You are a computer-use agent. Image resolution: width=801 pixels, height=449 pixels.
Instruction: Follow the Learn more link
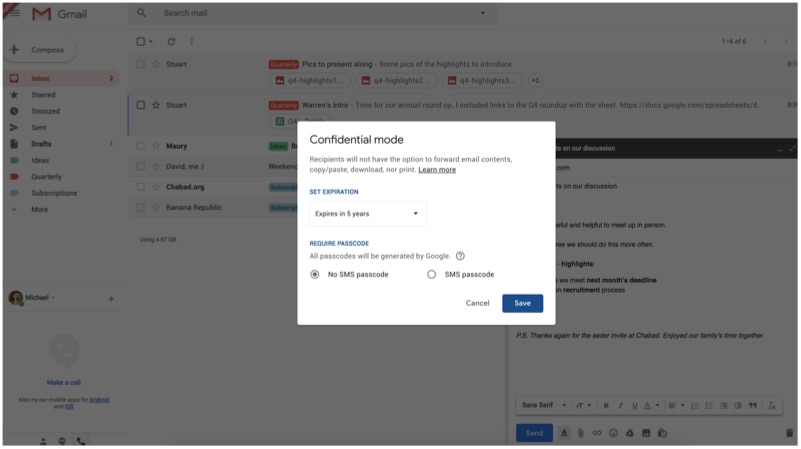(437, 170)
